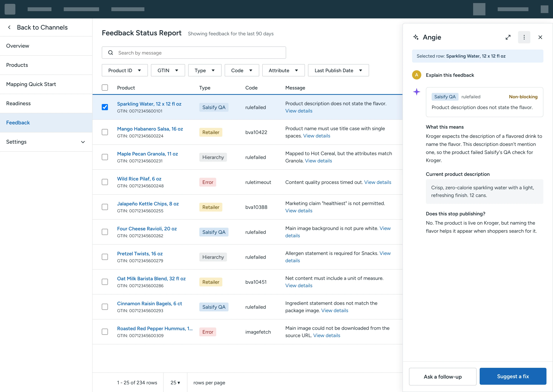Open the Angie panel more options menu
Image resolution: width=553 pixels, height=392 pixels.
tap(524, 37)
